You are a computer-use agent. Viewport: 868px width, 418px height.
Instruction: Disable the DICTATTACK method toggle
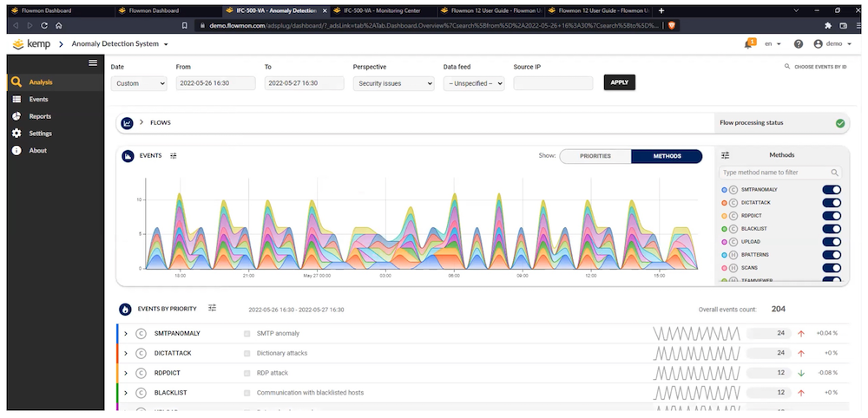click(x=831, y=202)
